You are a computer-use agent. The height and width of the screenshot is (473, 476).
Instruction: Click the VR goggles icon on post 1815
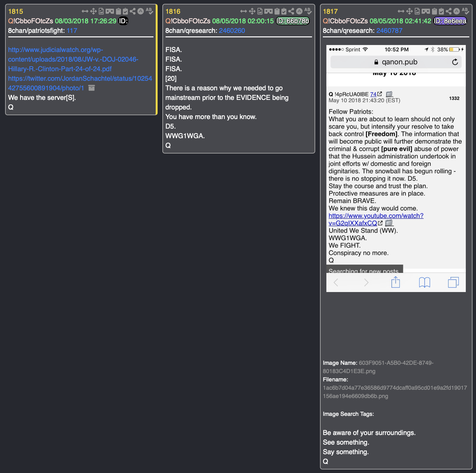click(110, 11)
